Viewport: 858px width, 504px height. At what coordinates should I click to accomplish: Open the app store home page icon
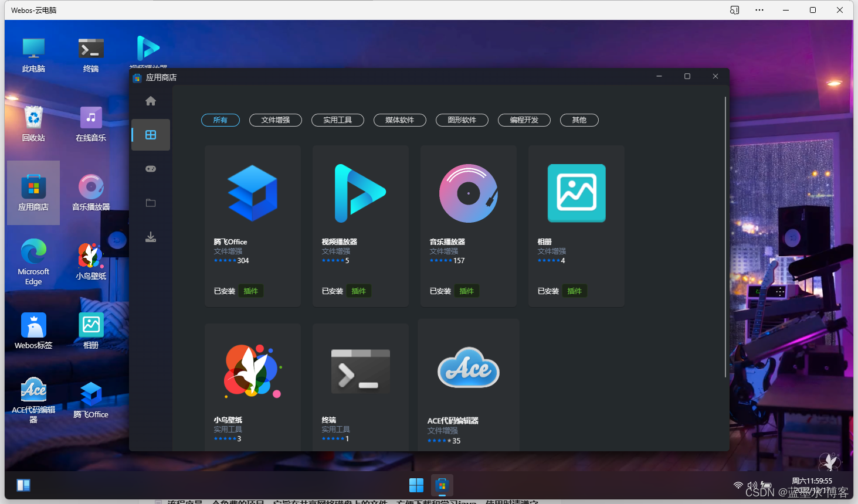[x=151, y=101]
